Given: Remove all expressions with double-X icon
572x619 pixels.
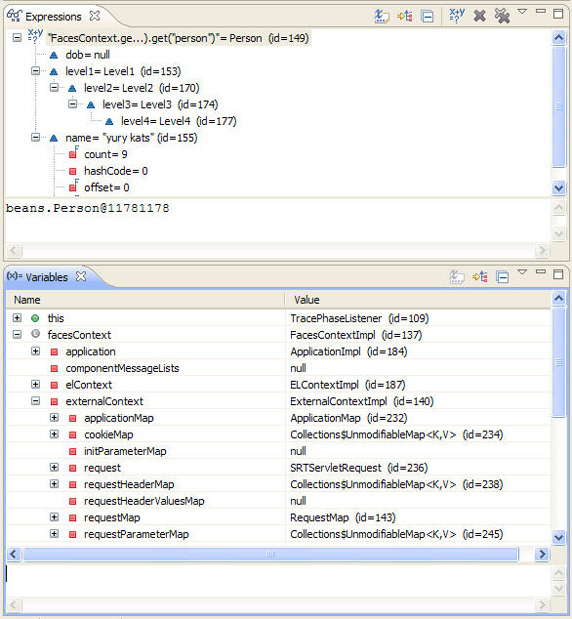Looking at the screenshot, I should click(x=502, y=16).
